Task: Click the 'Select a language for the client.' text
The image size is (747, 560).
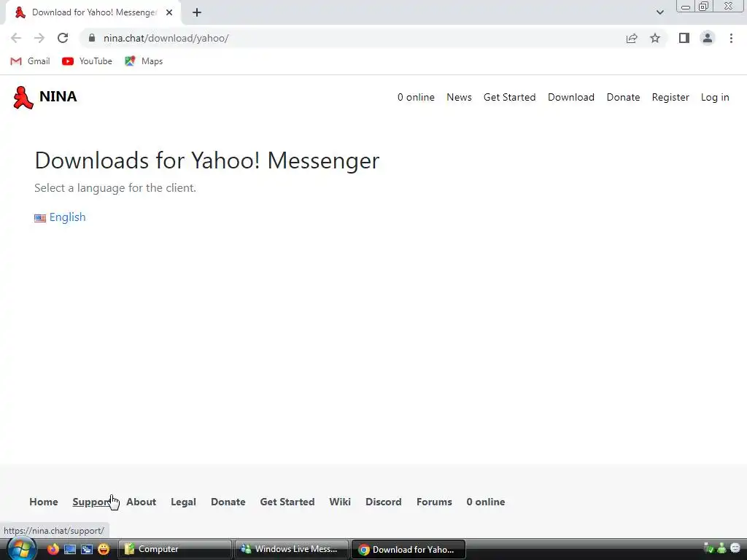Action: [x=115, y=188]
